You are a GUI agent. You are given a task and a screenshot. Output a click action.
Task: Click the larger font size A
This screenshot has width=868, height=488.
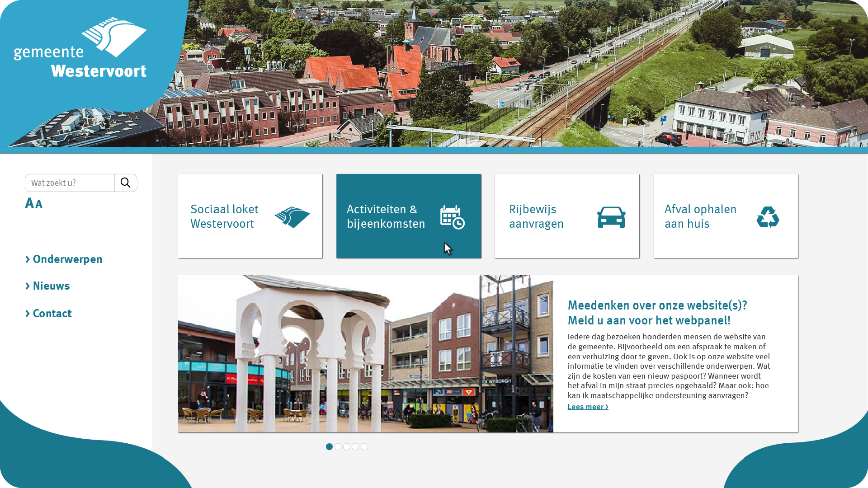29,203
